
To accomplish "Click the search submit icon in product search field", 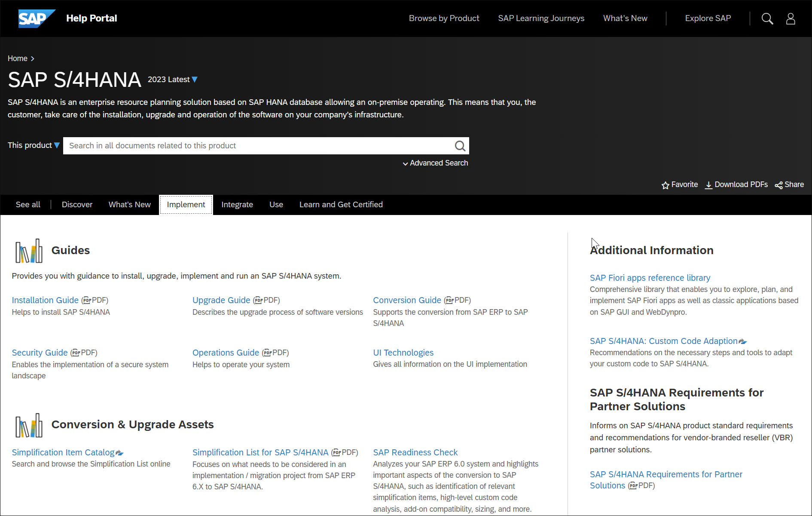I will pyautogui.click(x=460, y=146).
